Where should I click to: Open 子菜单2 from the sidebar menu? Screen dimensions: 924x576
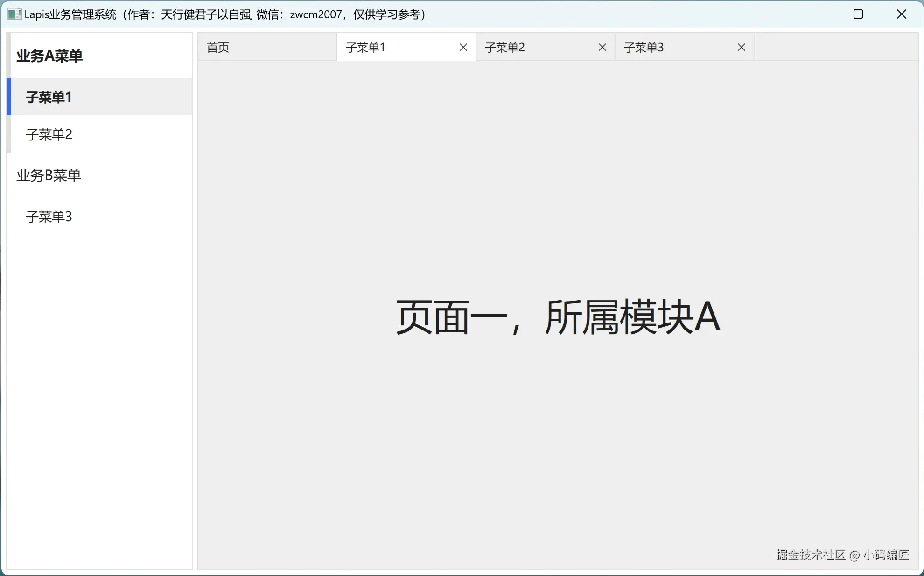point(49,135)
